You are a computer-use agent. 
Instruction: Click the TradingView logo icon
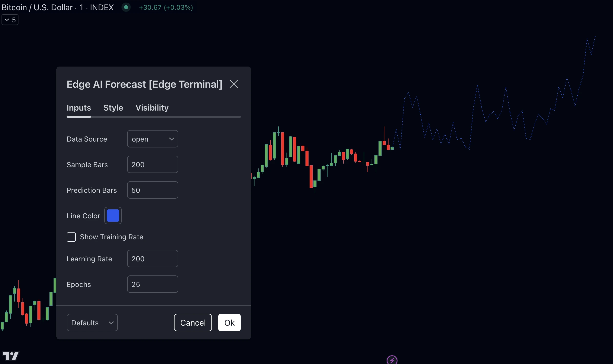coord(11,356)
